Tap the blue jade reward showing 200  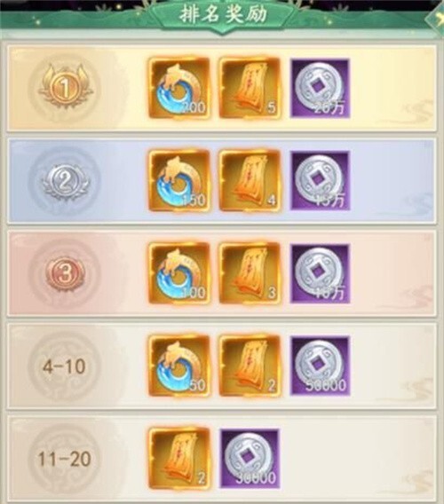click(178, 88)
